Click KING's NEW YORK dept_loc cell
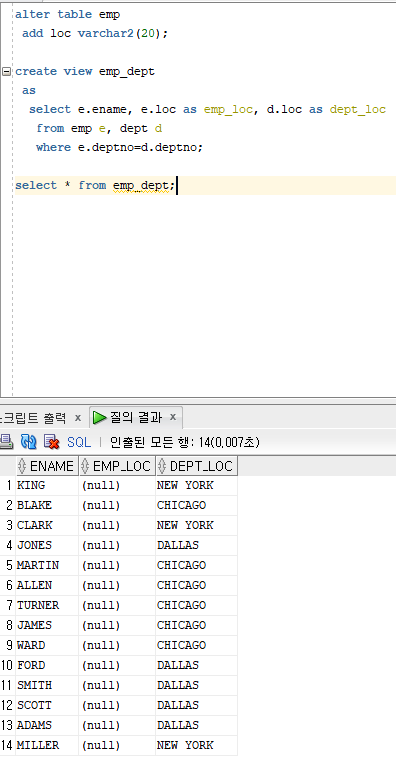 pos(197,485)
